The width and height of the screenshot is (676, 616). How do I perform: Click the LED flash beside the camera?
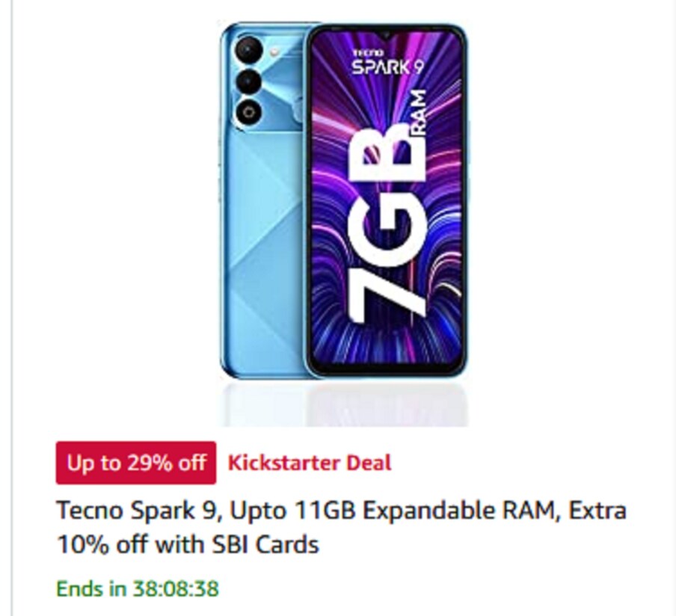click(x=274, y=53)
